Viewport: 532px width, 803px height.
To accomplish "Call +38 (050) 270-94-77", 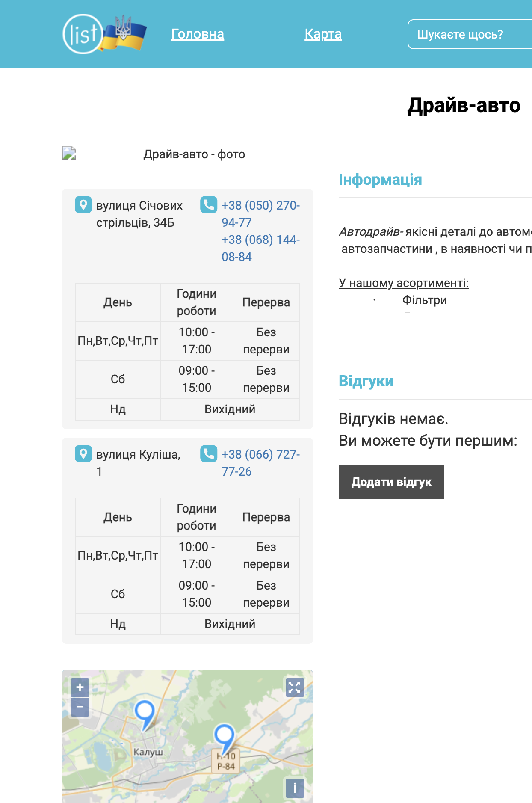I will [260, 214].
